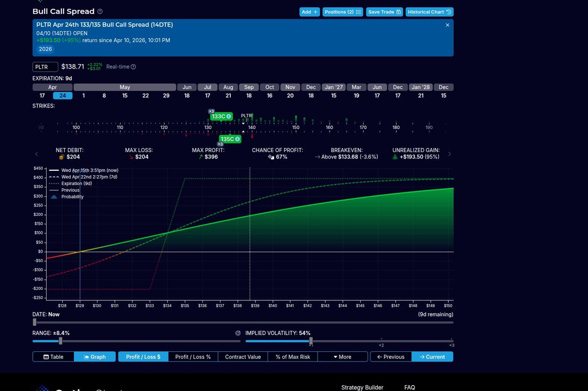Click the Breakeven arrow icon
The width and height of the screenshot is (588, 391).
pyautogui.click(x=318, y=157)
